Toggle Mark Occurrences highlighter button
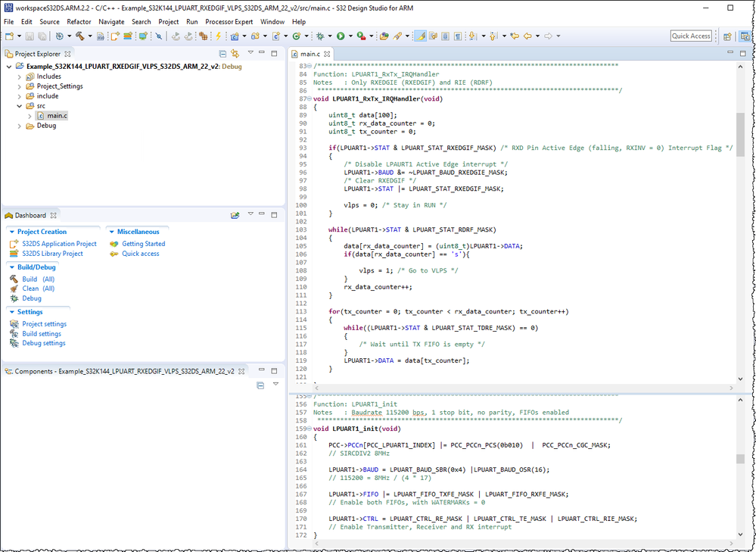This screenshot has width=756, height=552. point(420,36)
